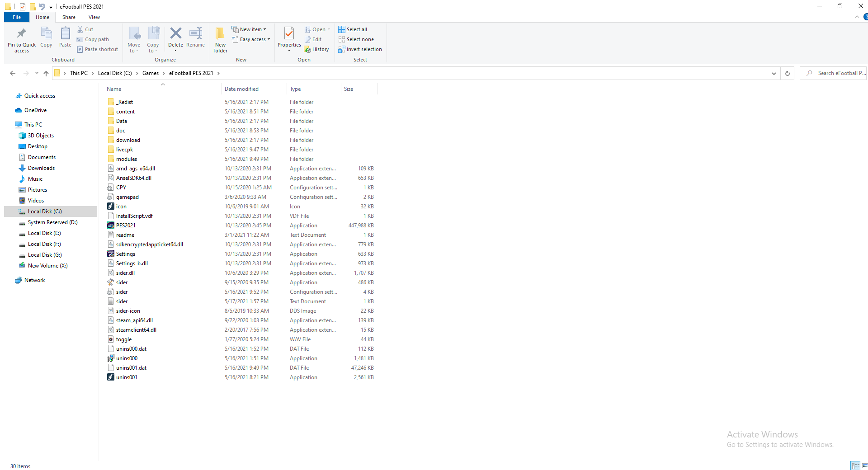Open the Copy to dropdown

coord(153,48)
